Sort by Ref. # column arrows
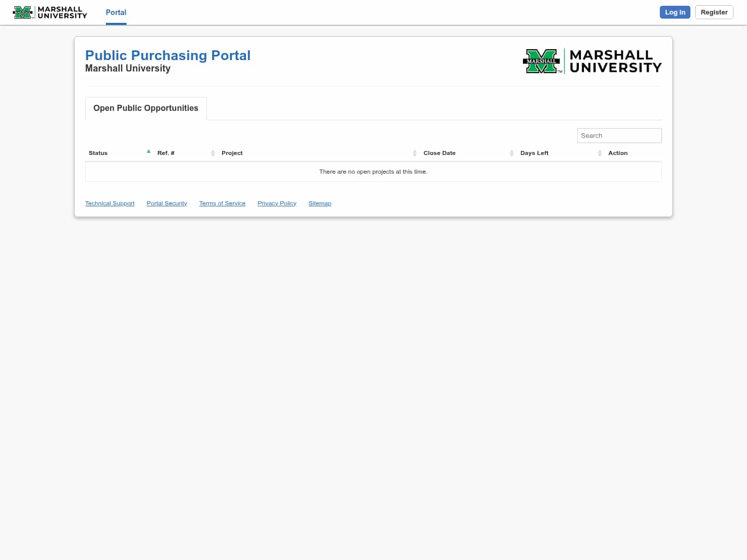 (x=213, y=153)
